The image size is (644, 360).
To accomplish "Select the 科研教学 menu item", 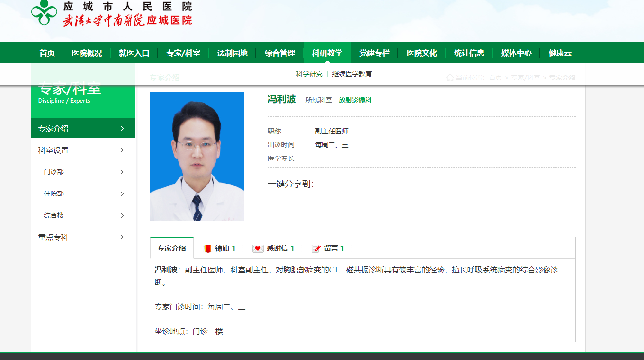I will pos(327,53).
